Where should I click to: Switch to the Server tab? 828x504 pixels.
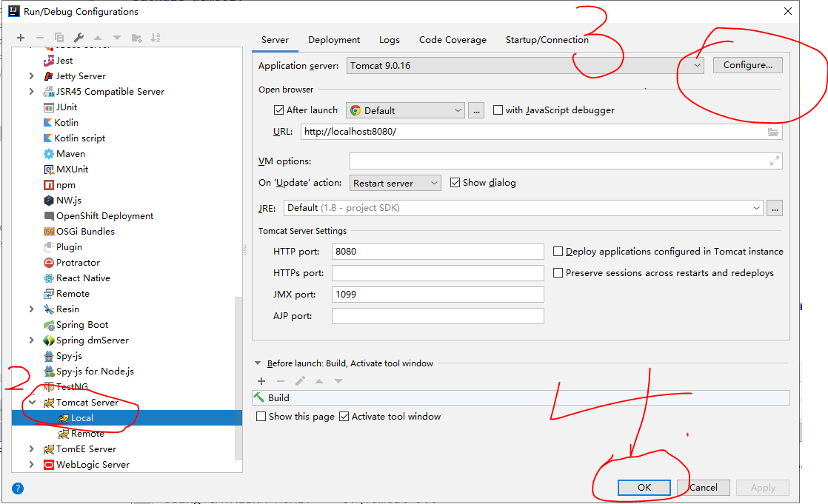pos(275,39)
